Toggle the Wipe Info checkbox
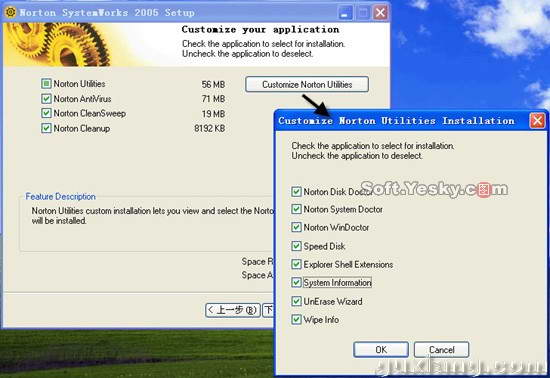This screenshot has height=378, width=550. [296, 319]
